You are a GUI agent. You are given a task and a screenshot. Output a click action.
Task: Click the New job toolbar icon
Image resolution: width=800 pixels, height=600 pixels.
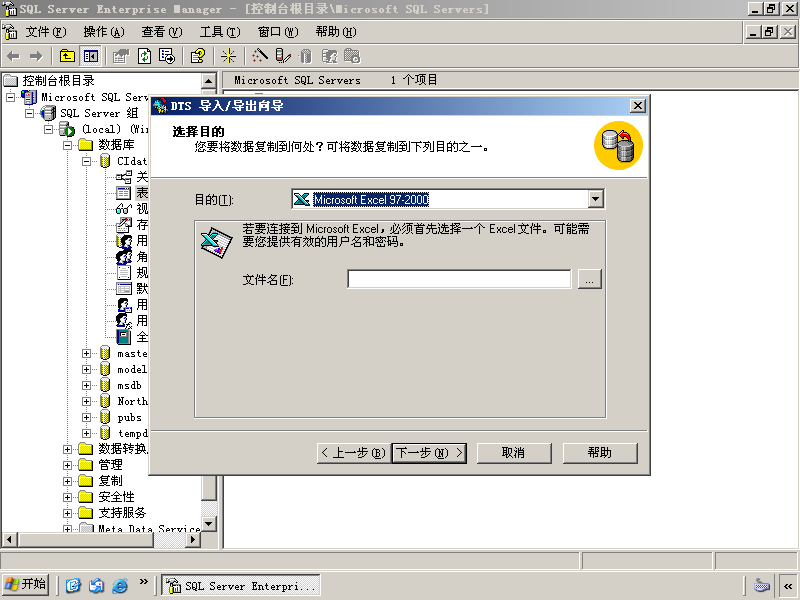(x=352, y=56)
